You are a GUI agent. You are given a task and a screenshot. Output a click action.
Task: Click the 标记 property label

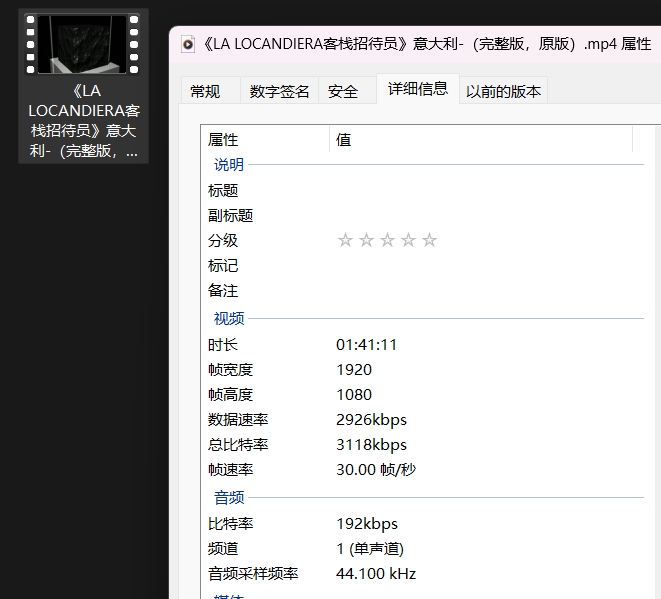click(223, 266)
